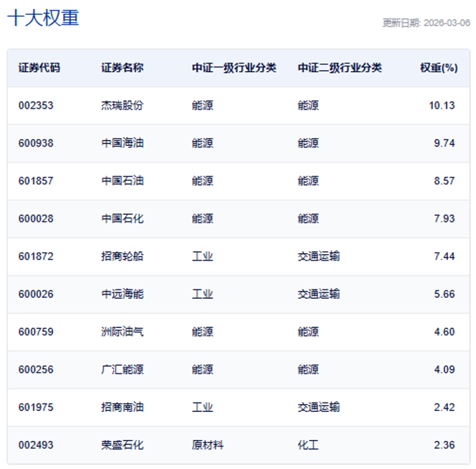Click weight value 10.13

pos(442,105)
